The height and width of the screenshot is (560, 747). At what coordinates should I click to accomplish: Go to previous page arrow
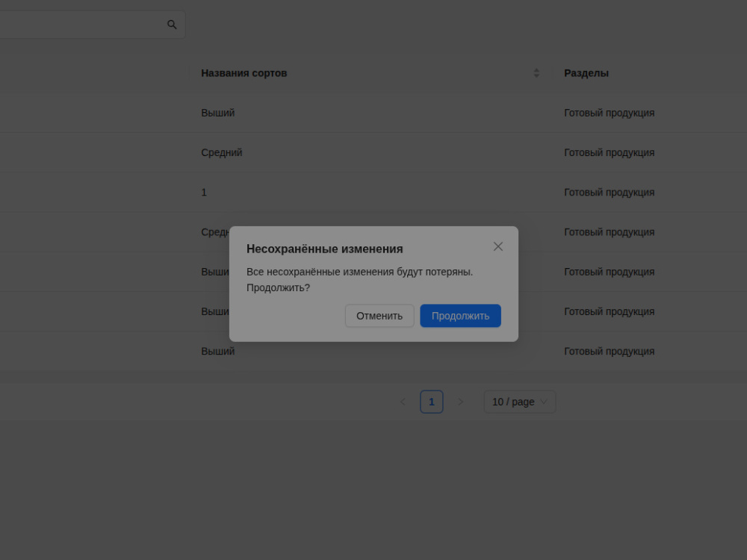403,402
